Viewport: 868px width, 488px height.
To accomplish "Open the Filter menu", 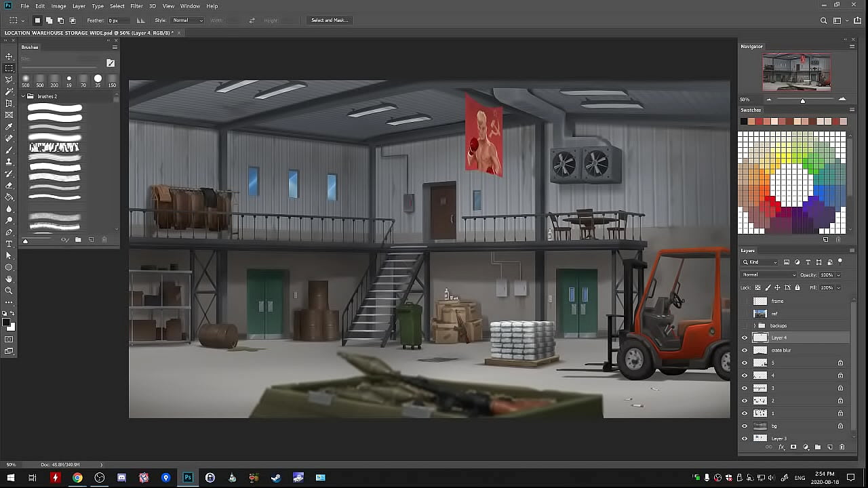I will pyautogui.click(x=136, y=6).
